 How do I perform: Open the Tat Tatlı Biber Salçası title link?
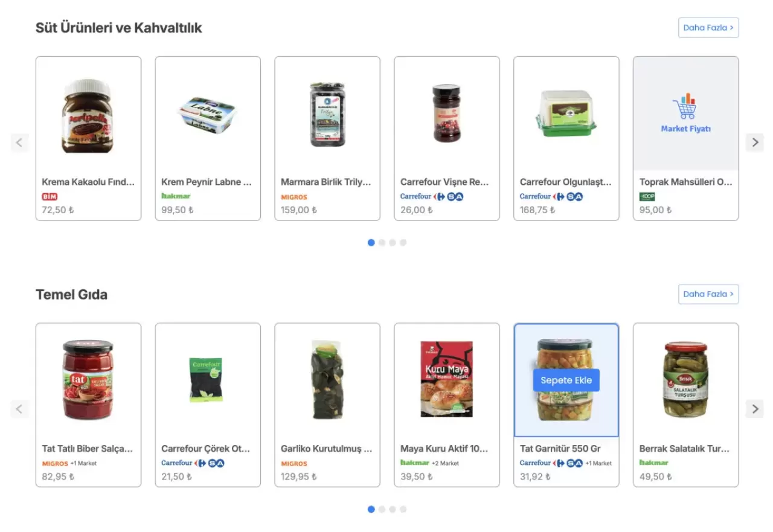pos(87,449)
